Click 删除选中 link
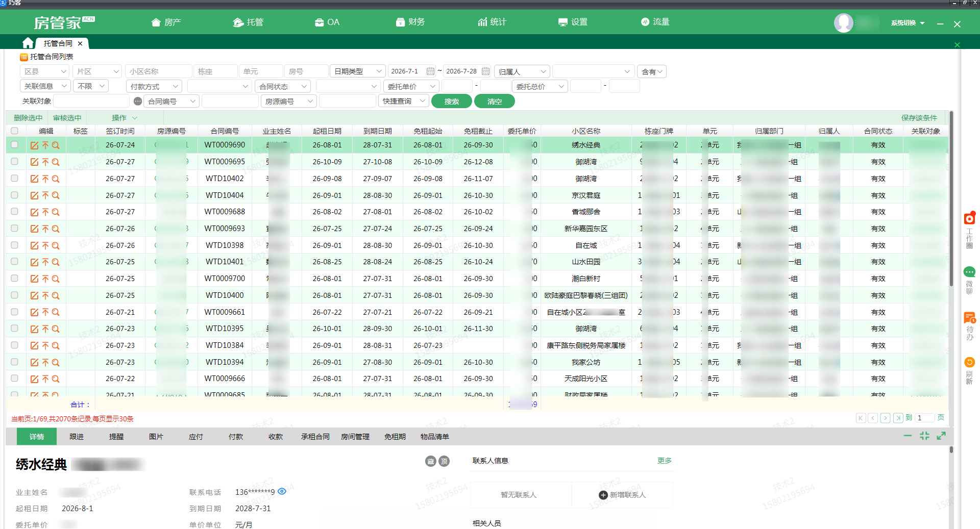 coord(28,118)
